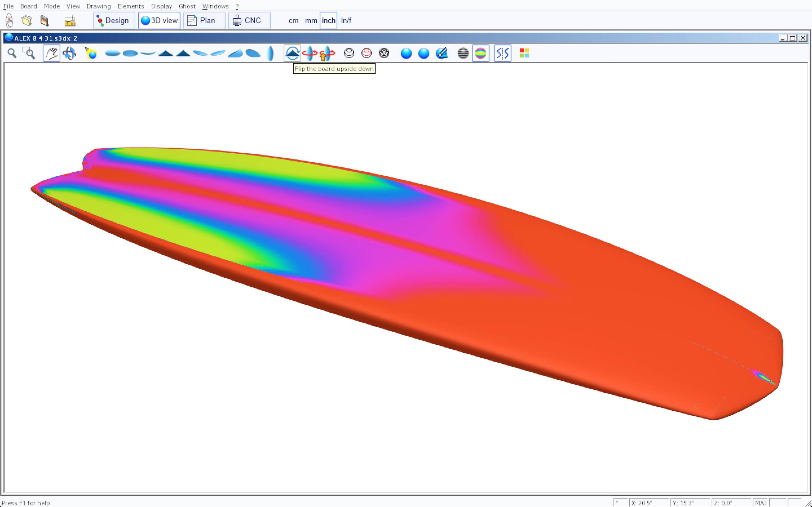The image size is (812, 507).
Task: Click the striped zebra sphere rendering icon
Action: [x=463, y=53]
